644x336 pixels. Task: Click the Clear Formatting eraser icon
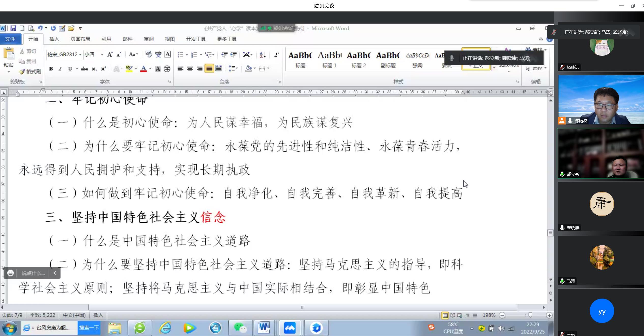[x=149, y=54]
